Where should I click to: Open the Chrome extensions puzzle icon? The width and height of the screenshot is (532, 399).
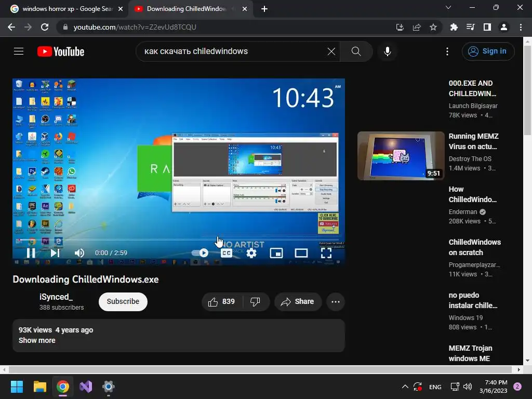[454, 27]
